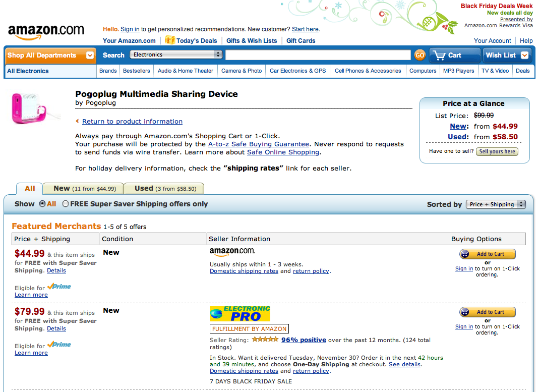Viewport: 538px width, 392px height.
Task: Open Domestic shipping rates for amazon.com seller
Action: (x=244, y=271)
